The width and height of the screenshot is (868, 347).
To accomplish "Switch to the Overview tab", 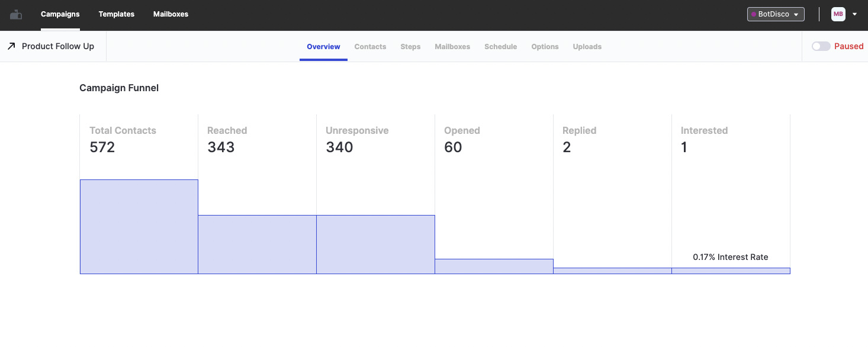I will tap(323, 47).
